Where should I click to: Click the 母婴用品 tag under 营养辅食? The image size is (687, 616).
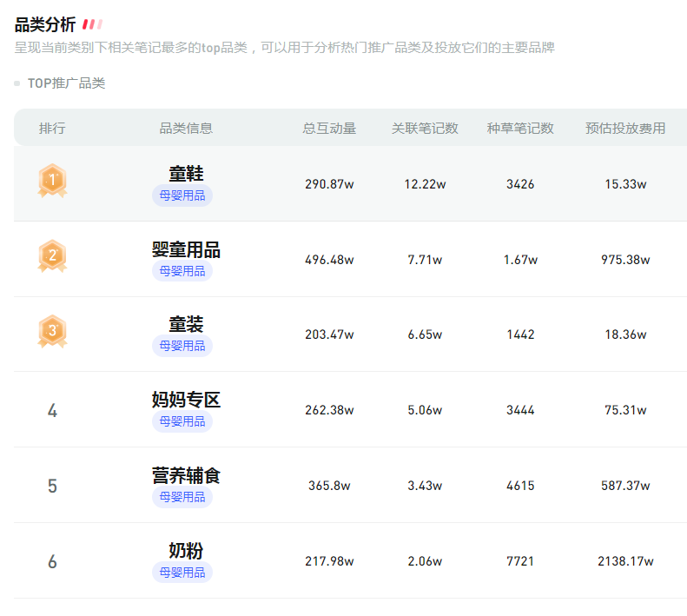[182, 497]
